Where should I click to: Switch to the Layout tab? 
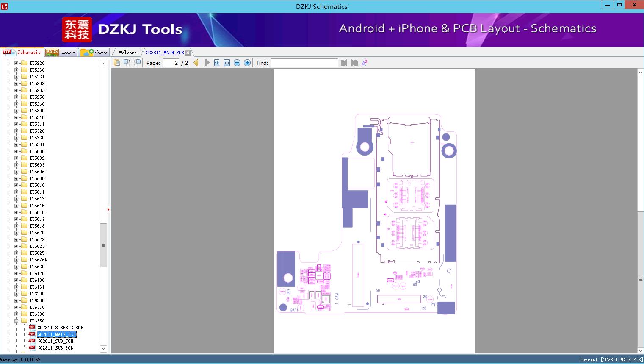[x=61, y=52]
